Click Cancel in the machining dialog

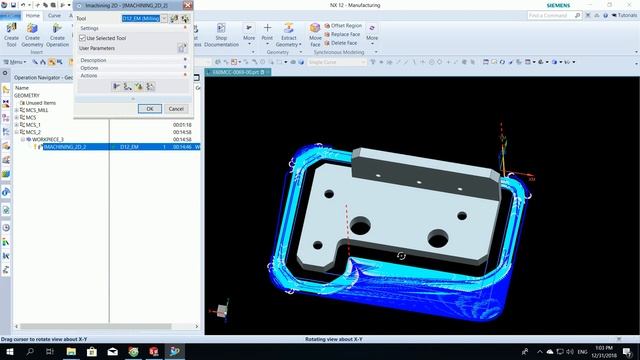[176, 109]
